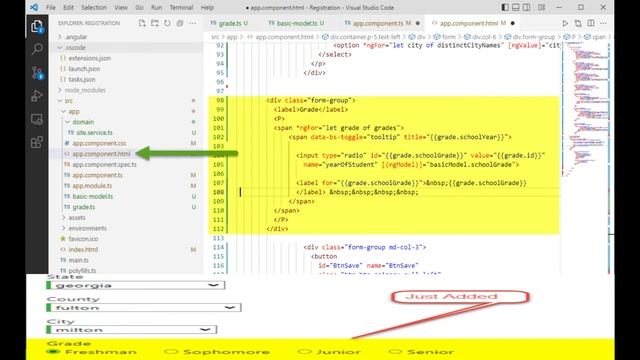Collapse the domain folder
Image resolution: width=640 pixels, height=360 pixels.
click(83, 122)
